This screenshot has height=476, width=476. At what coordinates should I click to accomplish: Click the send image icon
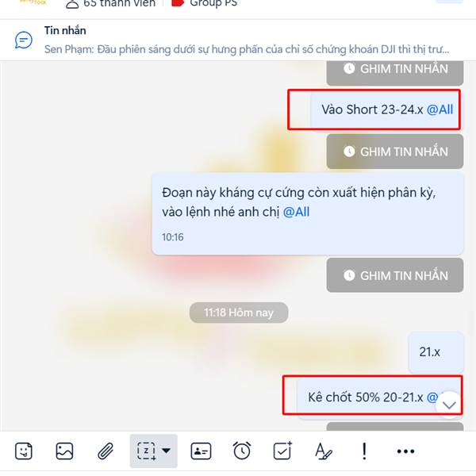pyautogui.click(x=64, y=451)
